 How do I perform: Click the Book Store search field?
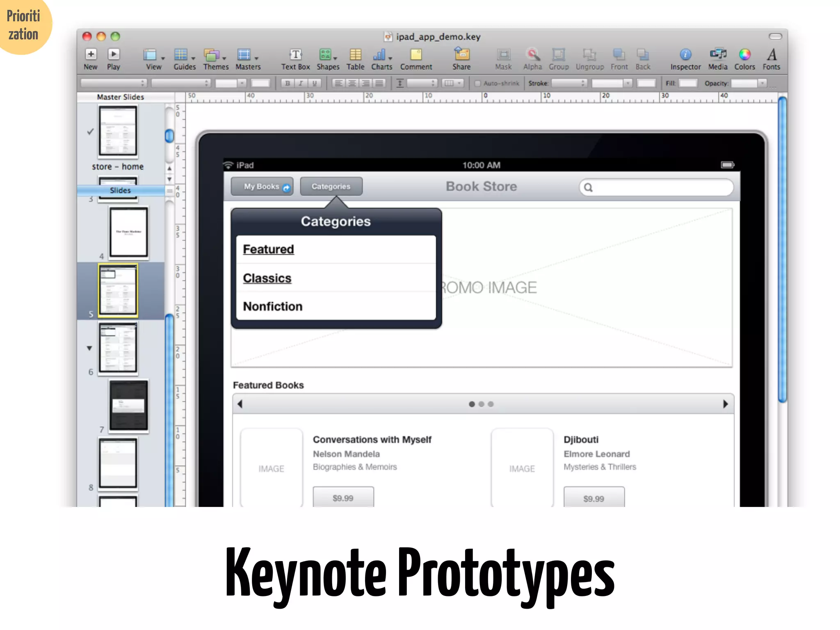(x=656, y=187)
